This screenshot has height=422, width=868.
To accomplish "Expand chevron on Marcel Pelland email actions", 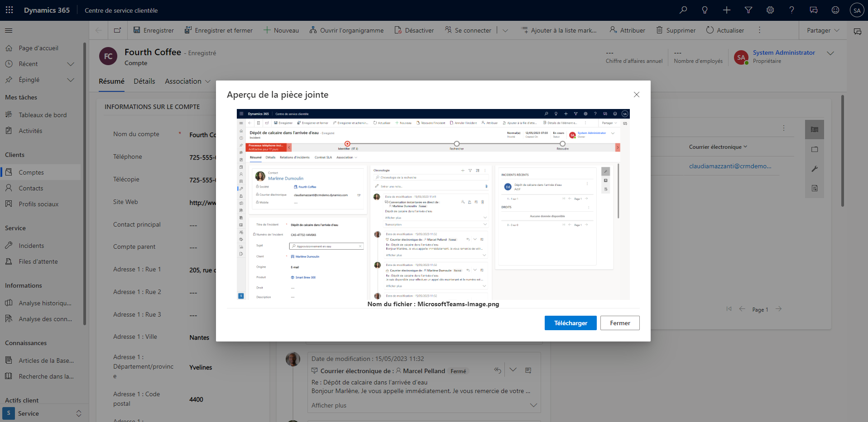I will (513, 370).
